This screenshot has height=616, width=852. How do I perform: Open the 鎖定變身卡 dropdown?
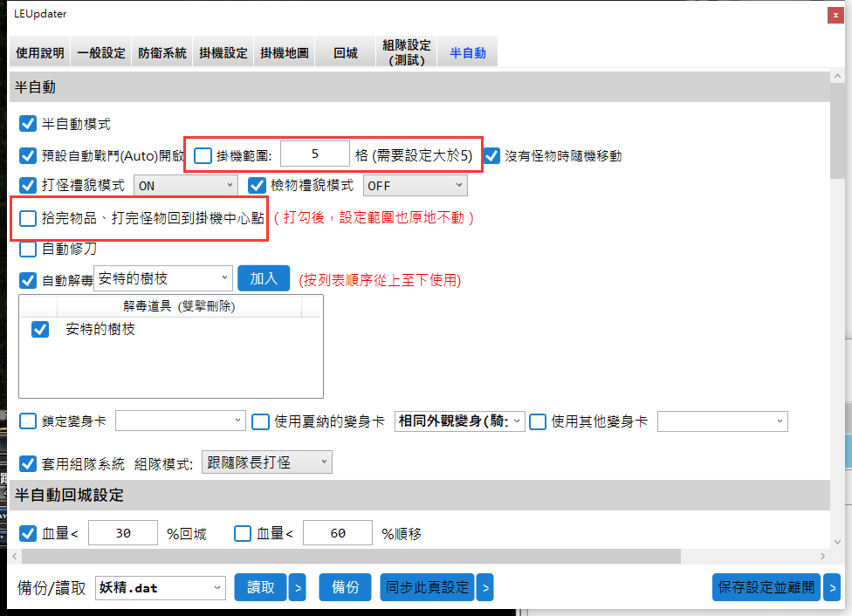(x=181, y=421)
